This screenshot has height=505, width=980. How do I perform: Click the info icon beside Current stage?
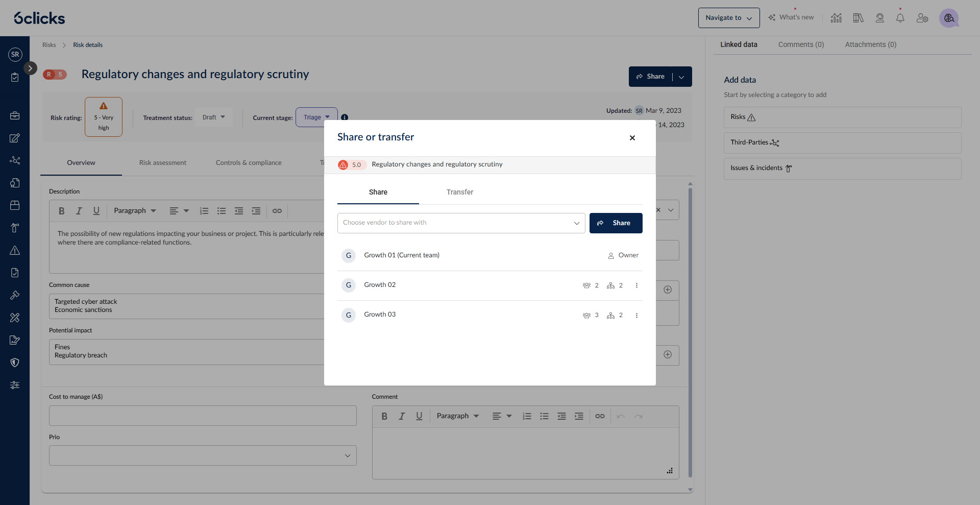pyautogui.click(x=345, y=117)
